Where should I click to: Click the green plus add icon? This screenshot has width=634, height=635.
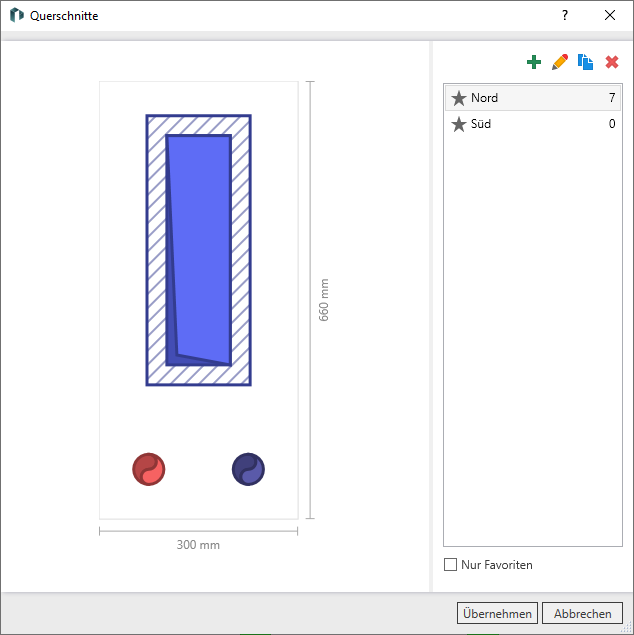534,62
